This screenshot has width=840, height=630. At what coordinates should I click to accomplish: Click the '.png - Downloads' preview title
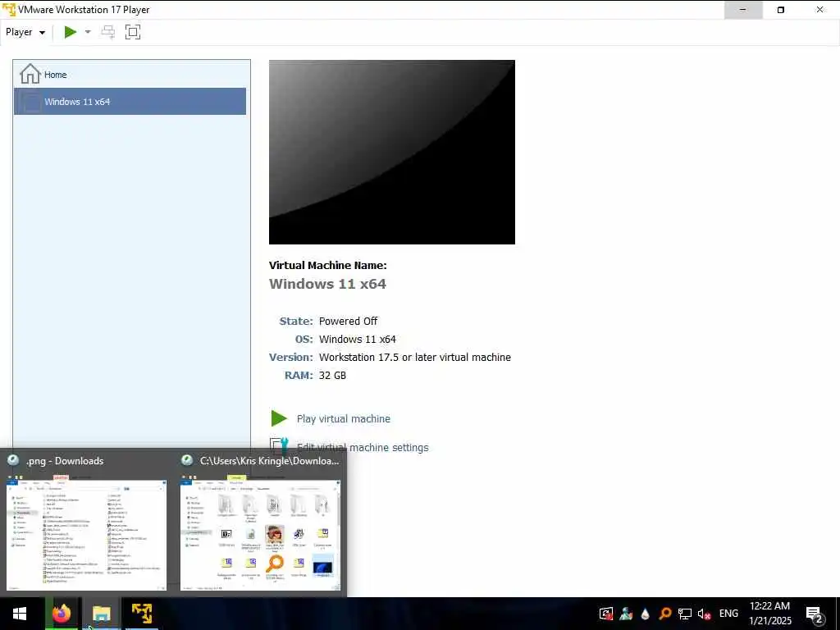(65, 461)
